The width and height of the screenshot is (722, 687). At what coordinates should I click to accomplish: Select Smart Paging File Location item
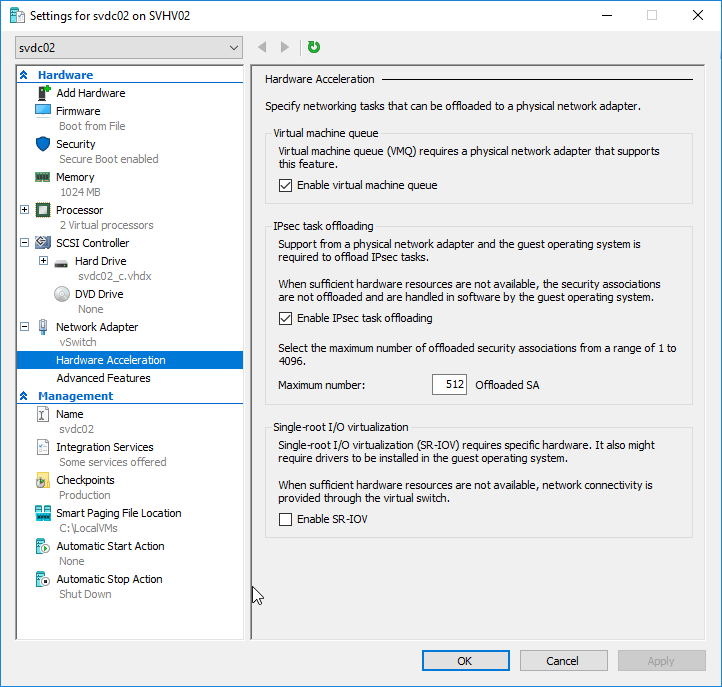[119, 513]
